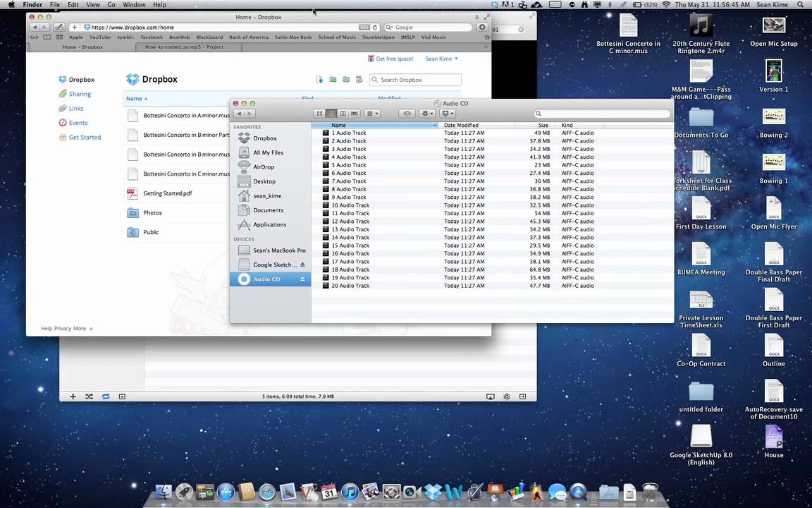Image resolution: width=812 pixels, height=508 pixels.
Task: Select Documents To Go folder on desktop
Action: click(x=701, y=123)
